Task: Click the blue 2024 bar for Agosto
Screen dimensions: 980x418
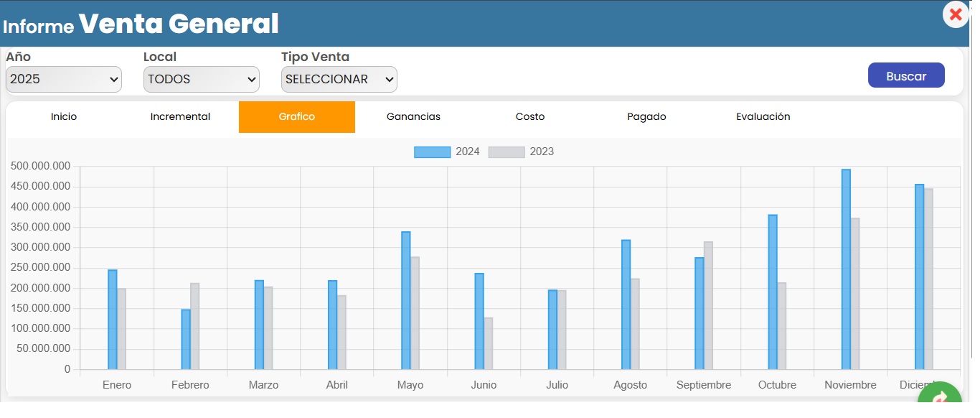Action: (626, 305)
